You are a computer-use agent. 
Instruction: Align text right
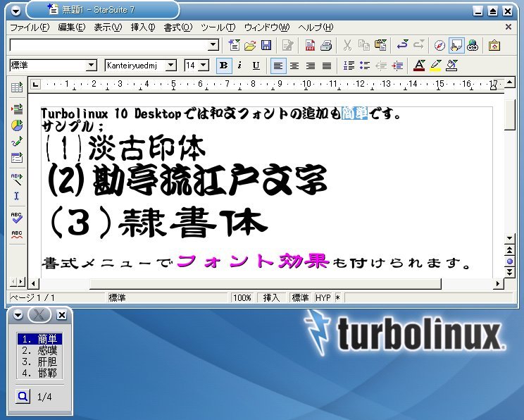point(311,66)
